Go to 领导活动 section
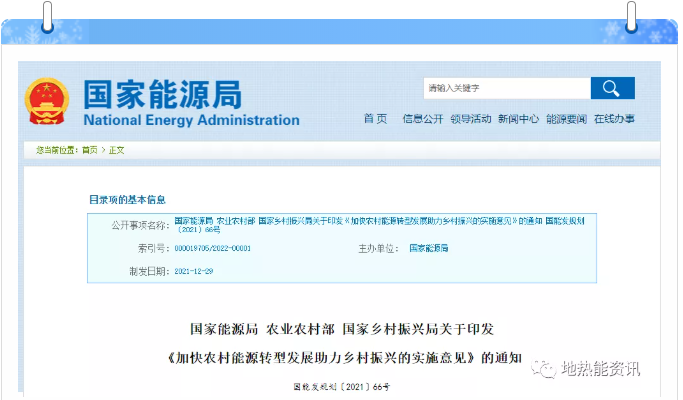The image size is (683, 400). click(470, 119)
